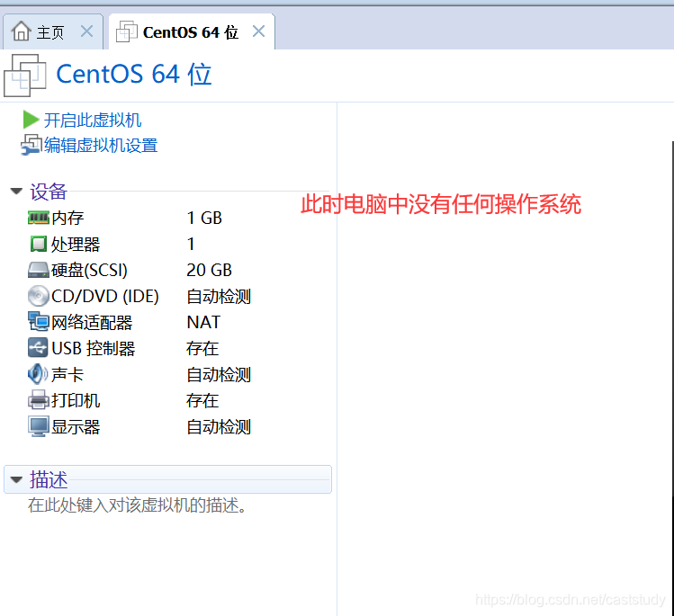The width and height of the screenshot is (674, 616).
Task: Click the edit settings wrench icon
Action: click(31, 145)
